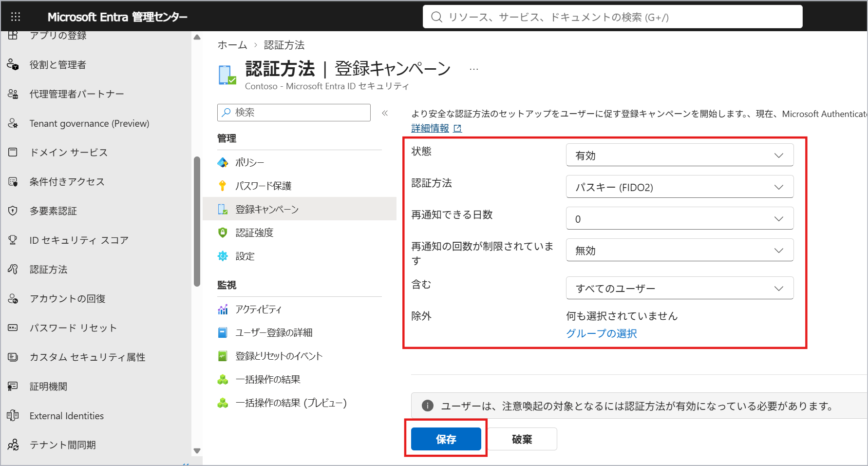Click the 証明機関 icon

[13, 386]
